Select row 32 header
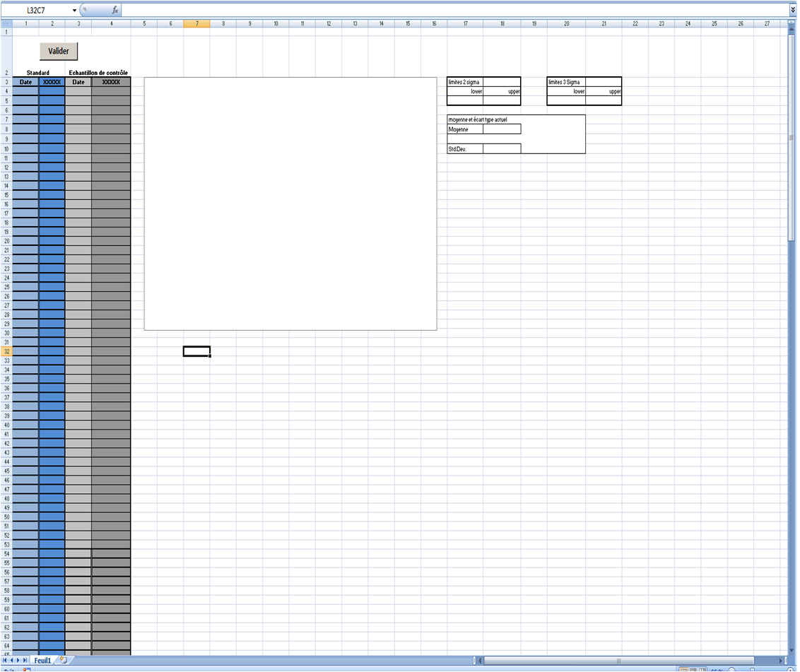The height and width of the screenshot is (672, 800). [x=6, y=351]
